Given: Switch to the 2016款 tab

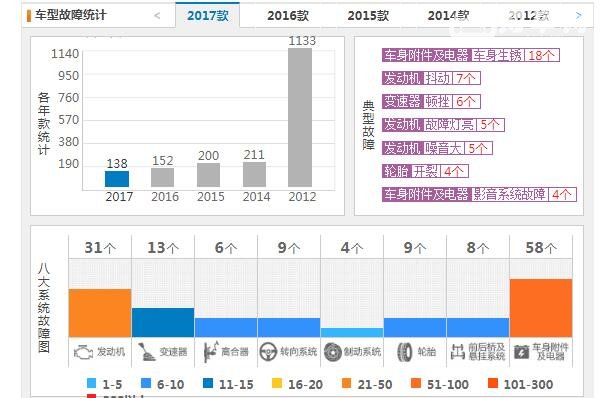Looking at the screenshot, I should [288, 16].
